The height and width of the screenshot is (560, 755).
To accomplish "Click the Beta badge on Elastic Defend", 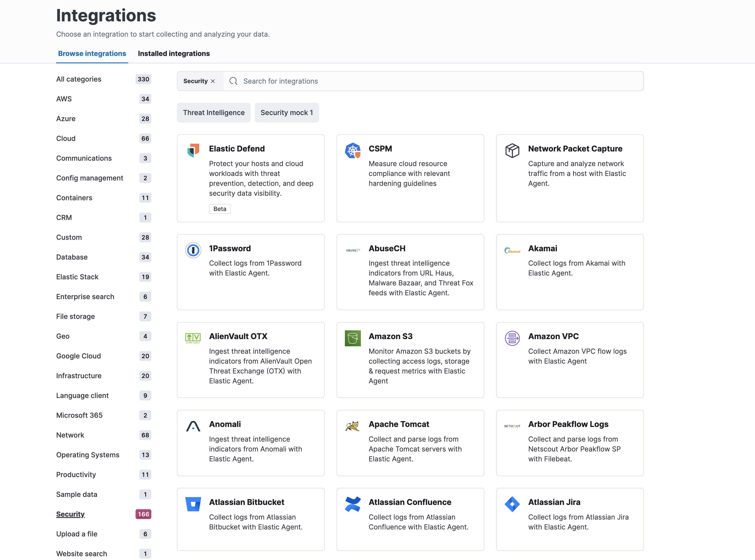I will (220, 209).
